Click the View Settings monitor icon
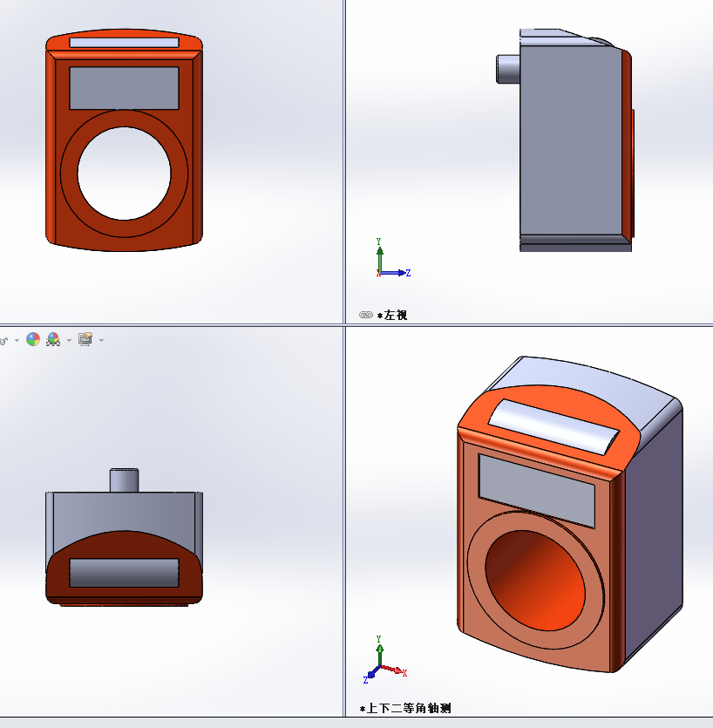 85,339
